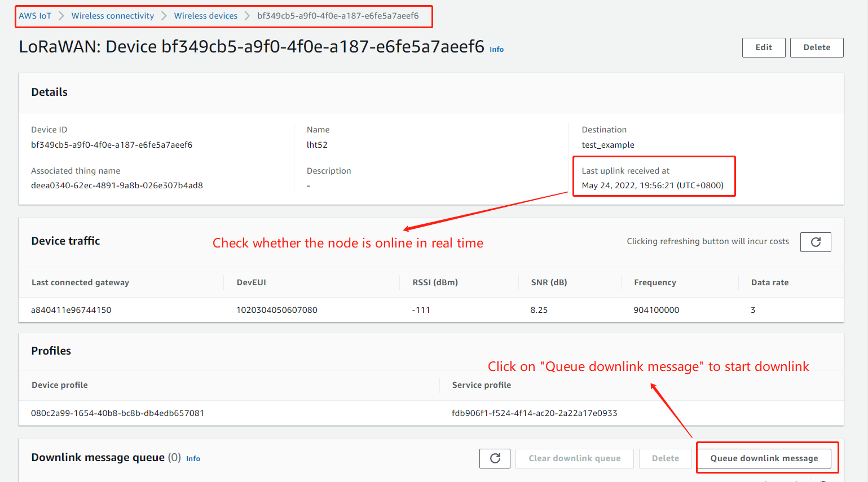Image resolution: width=868 pixels, height=482 pixels.
Task: Click Delete button in downlink queue section
Action: pos(666,458)
